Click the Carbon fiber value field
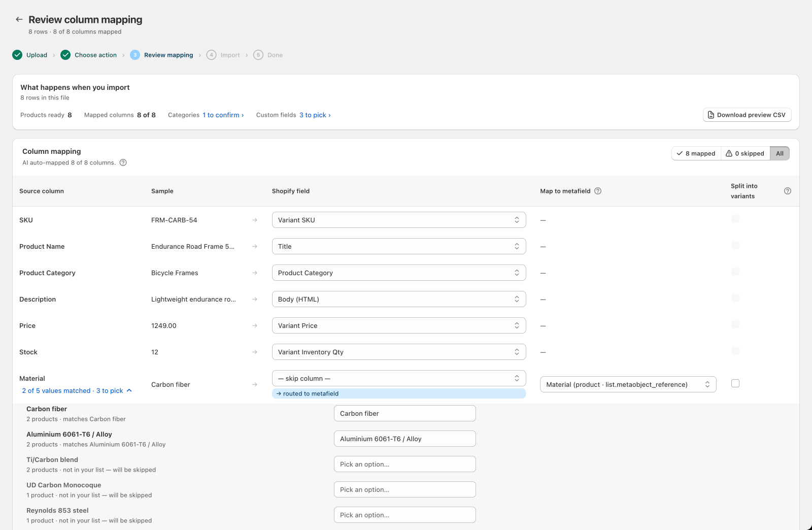The height and width of the screenshot is (530, 812). click(x=405, y=413)
